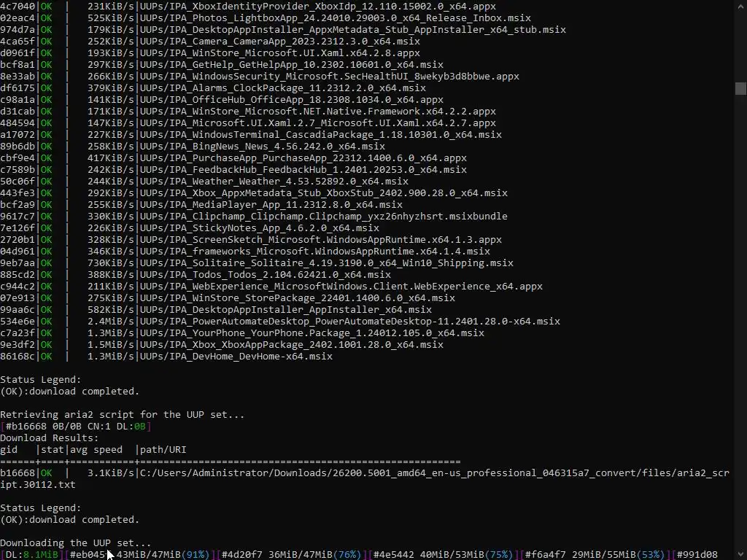The height and width of the screenshot is (560, 747).
Task: Click the WindowsSecurity SecHealthUI appx path
Action: [x=330, y=76]
